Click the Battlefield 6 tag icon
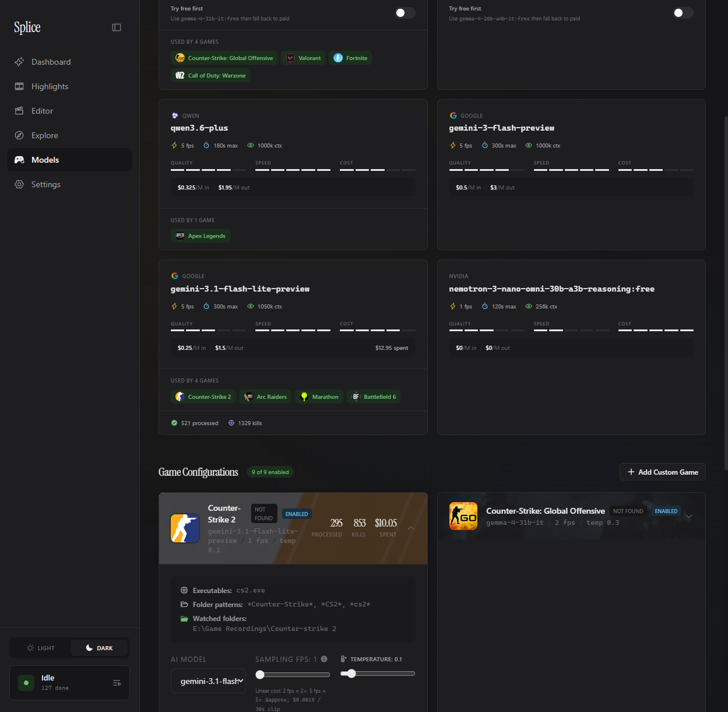This screenshot has height=712, width=728. pyautogui.click(x=356, y=397)
